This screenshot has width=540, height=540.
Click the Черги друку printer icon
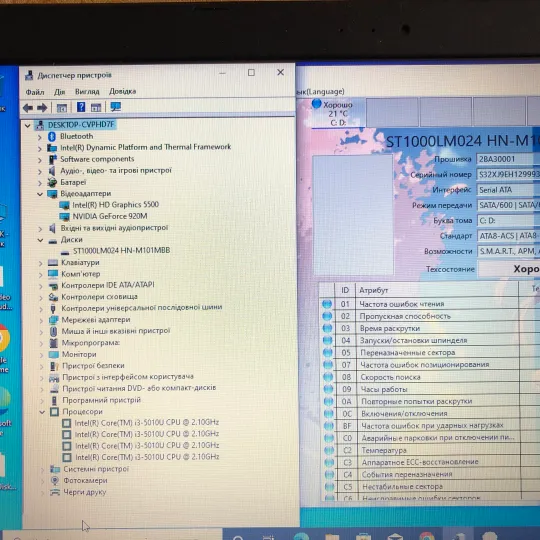pyautogui.click(x=55, y=492)
